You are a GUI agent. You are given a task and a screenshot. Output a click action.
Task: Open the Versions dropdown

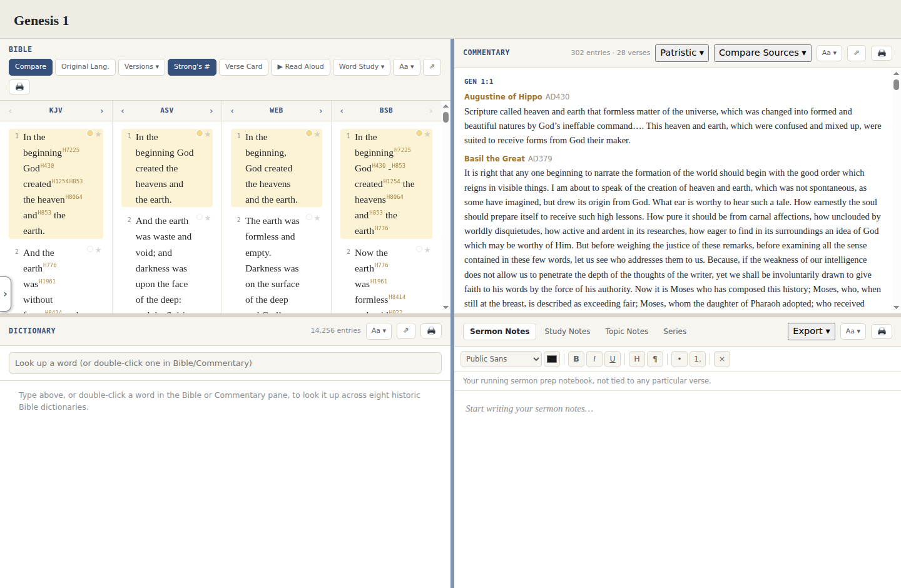(x=141, y=67)
